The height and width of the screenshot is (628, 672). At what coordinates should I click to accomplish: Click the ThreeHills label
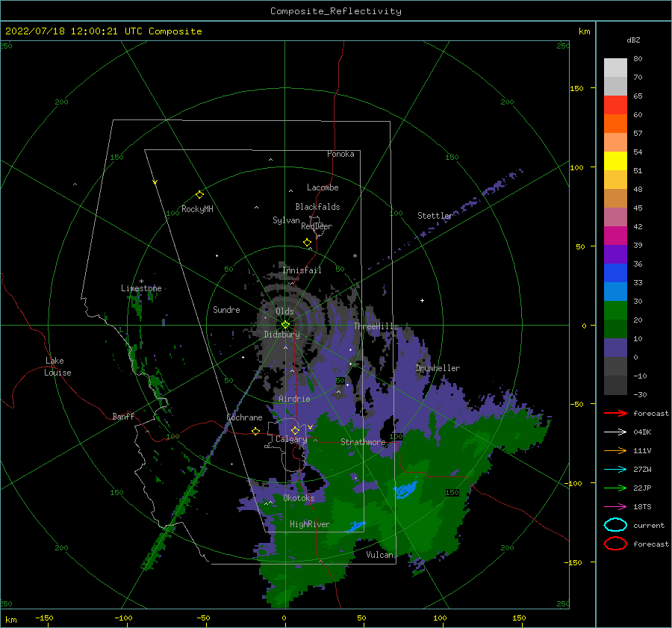pos(376,326)
